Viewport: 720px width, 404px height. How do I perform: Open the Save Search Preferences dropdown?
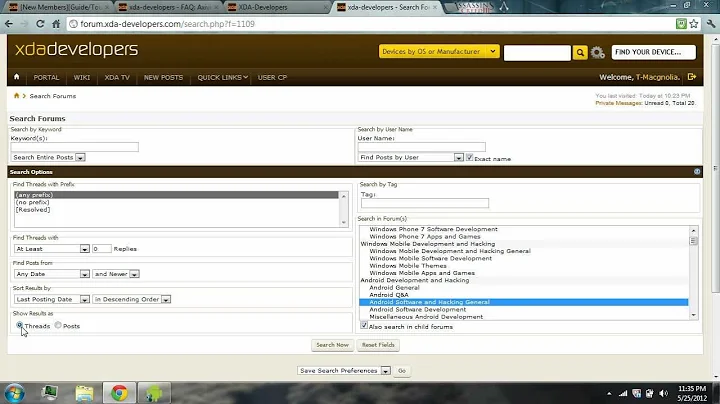point(344,370)
